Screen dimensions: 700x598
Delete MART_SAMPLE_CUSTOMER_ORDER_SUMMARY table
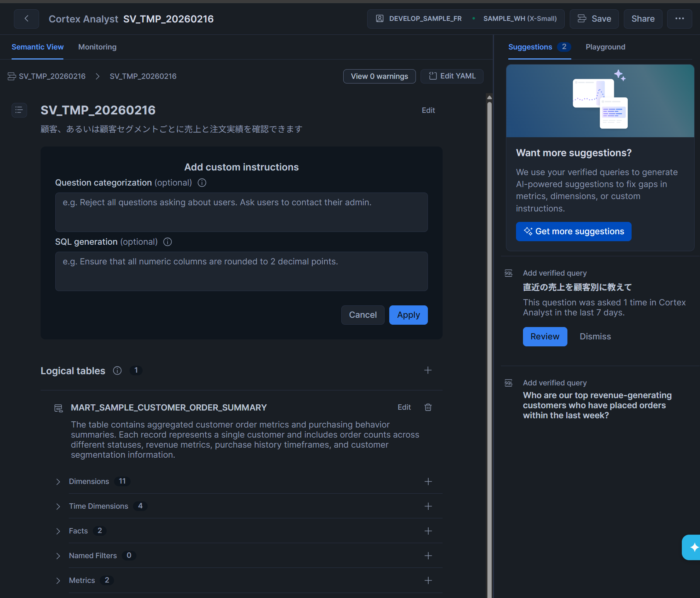428,407
